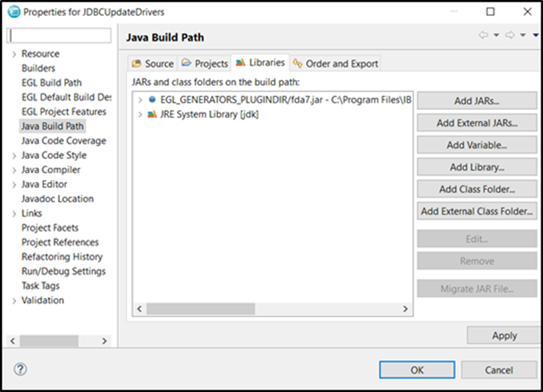The width and height of the screenshot is (543, 392).
Task: Click the help question mark icon
Action: pyautogui.click(x=20, y=369)
